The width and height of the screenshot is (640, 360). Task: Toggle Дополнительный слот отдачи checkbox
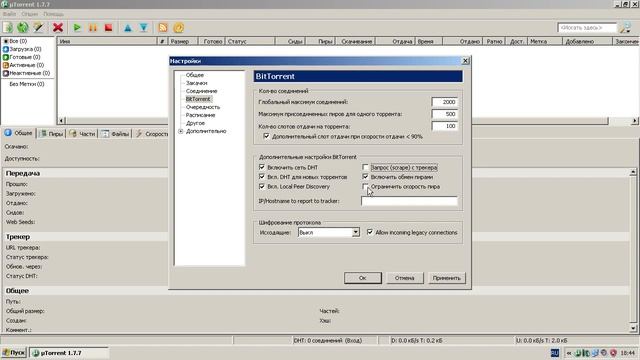click(x=267, y=136)
